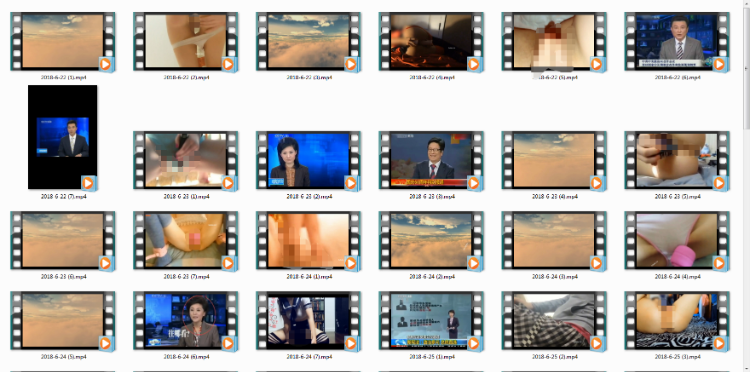This screenshot has width=750, height=372.
Task: Click the play badge on 2018-6-23 (3).mp4
Action: point(474,183)
